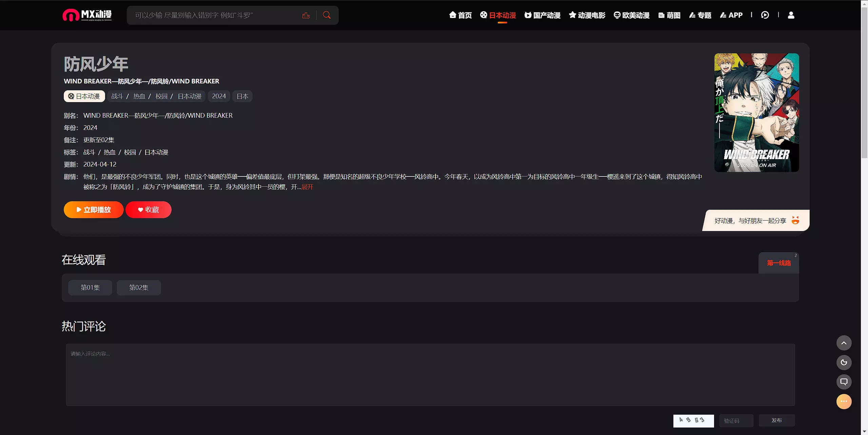Click the search magnifier icon
The image size is (868, 435).
point(327,15)
